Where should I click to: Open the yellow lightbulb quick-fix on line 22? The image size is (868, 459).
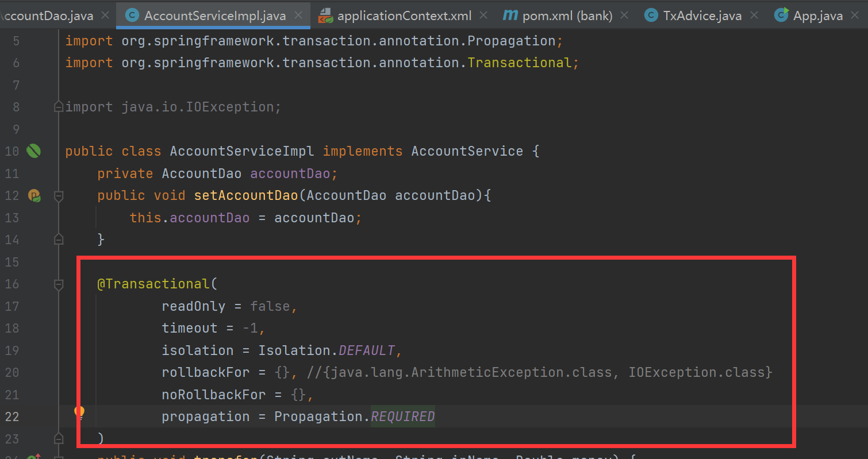point(79,412)
